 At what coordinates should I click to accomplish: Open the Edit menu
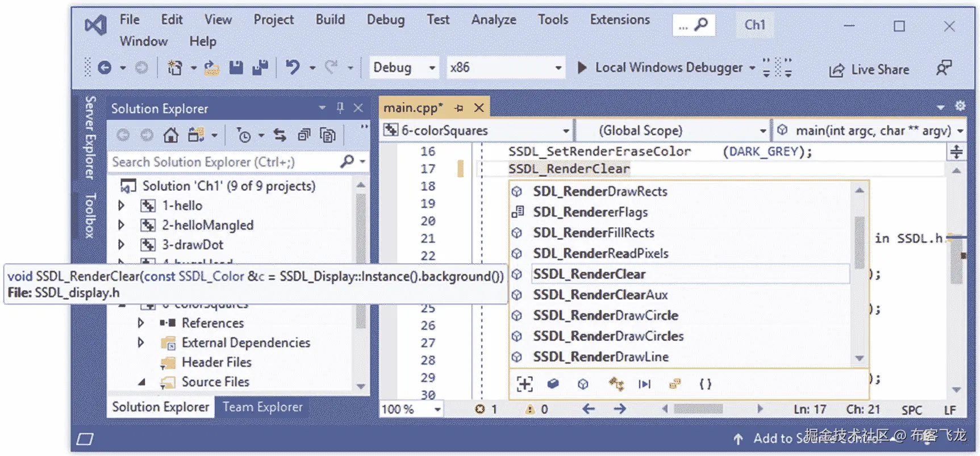coord(172,19)
